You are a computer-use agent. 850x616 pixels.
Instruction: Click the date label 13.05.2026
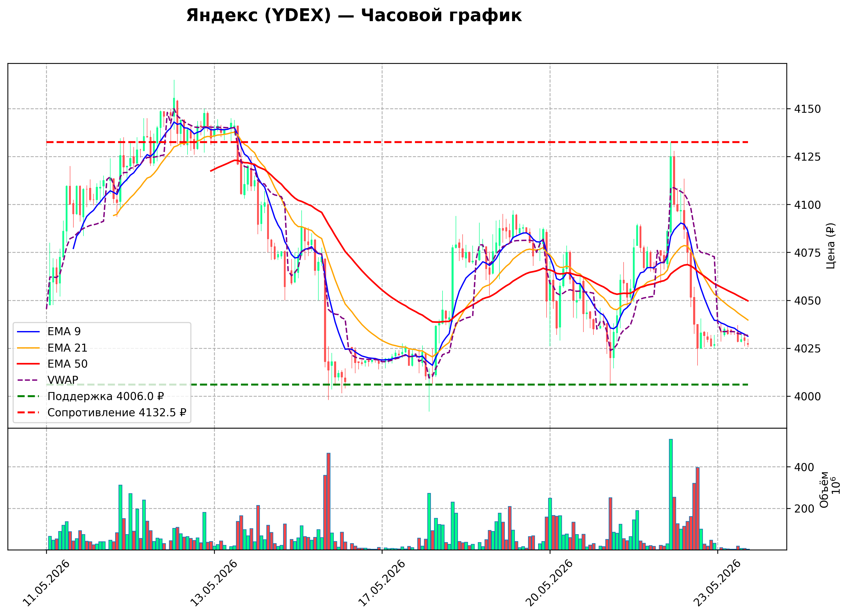pos(214,583)
